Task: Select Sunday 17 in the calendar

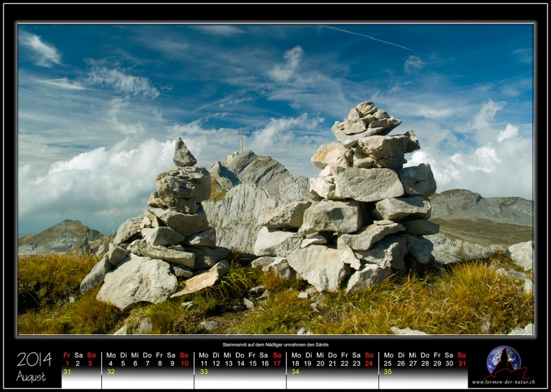Action: pyautogui.click(x=277, y=363)
